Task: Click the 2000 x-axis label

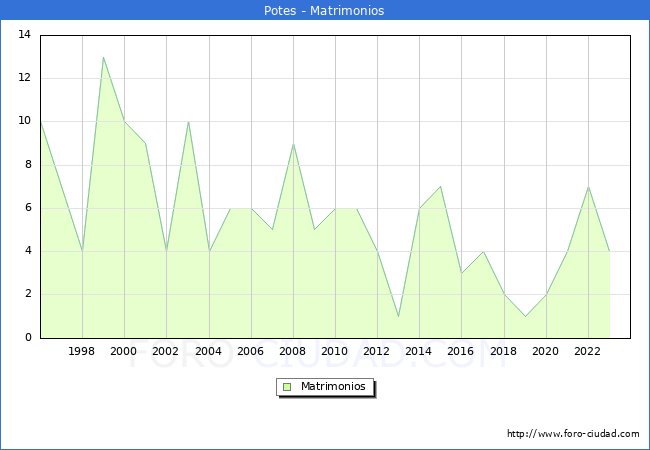Action: (124, 351)
